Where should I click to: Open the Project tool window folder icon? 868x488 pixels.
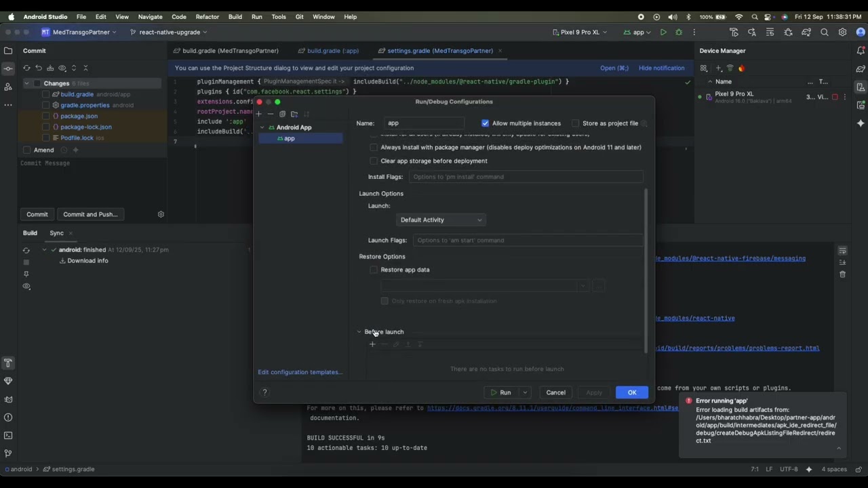click(8, 51)
